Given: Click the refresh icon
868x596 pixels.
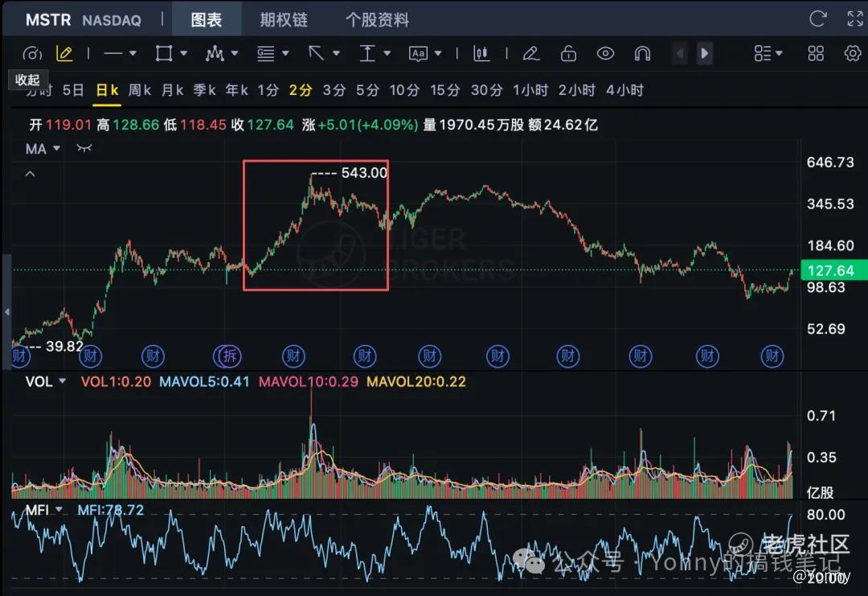Looking at the screenshot, I should 817,18.
